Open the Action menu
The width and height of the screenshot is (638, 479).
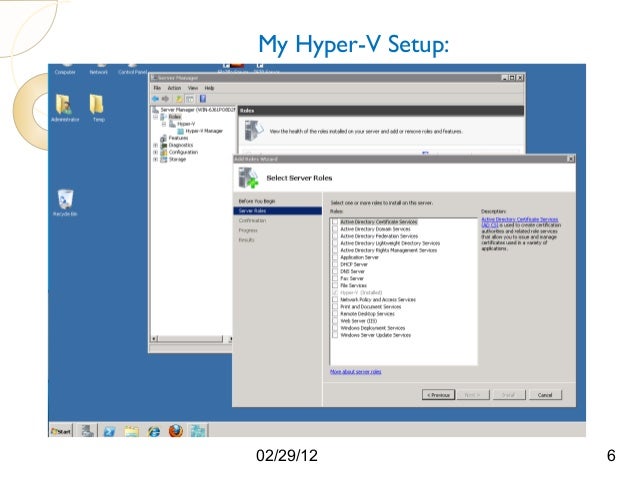coord(174,88)
